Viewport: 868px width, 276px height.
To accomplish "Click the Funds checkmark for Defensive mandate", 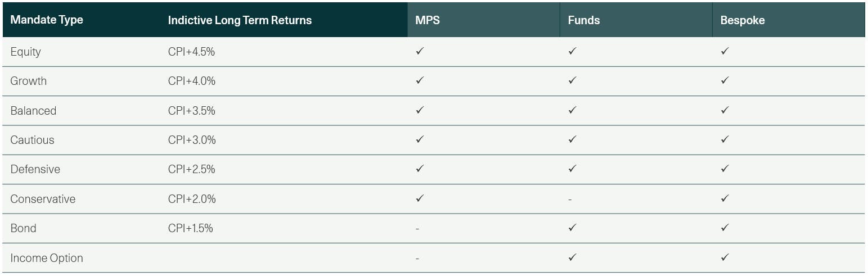I will [x=572, y=169].
